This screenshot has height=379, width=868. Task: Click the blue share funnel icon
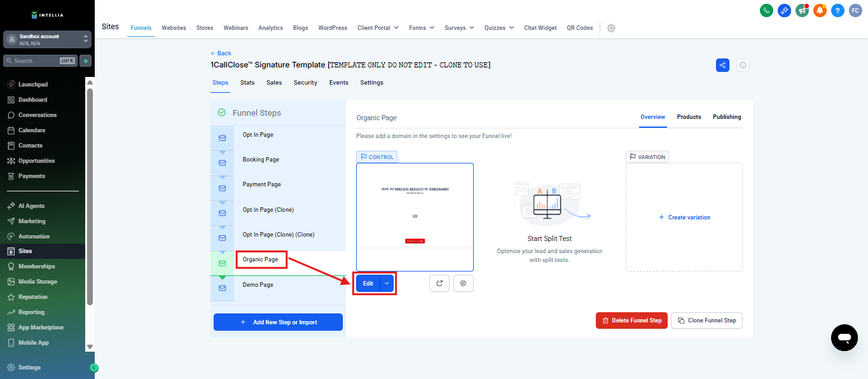pyautogui.click(x=722, y=65)
